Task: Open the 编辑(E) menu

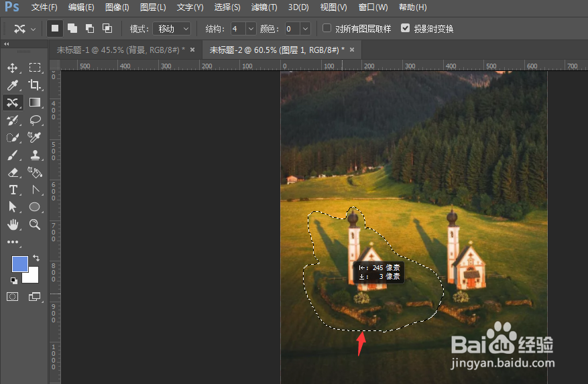Action: click(81, 7)
